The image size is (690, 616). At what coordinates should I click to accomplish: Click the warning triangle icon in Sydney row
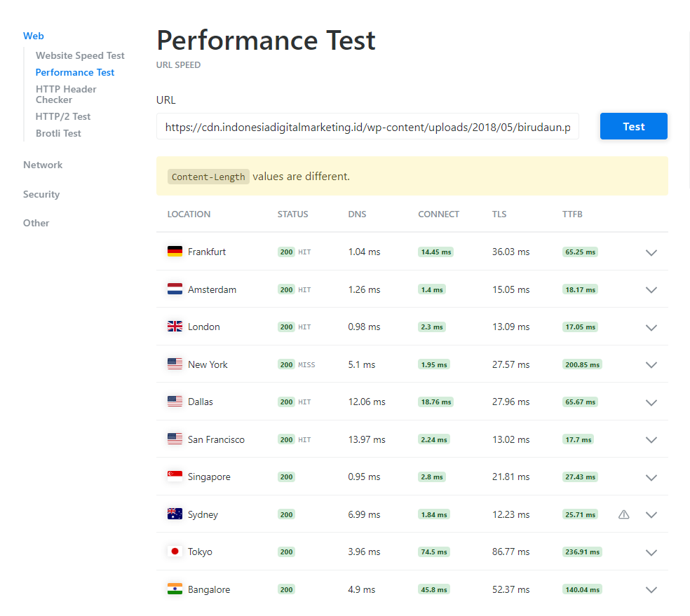[623, 514]
